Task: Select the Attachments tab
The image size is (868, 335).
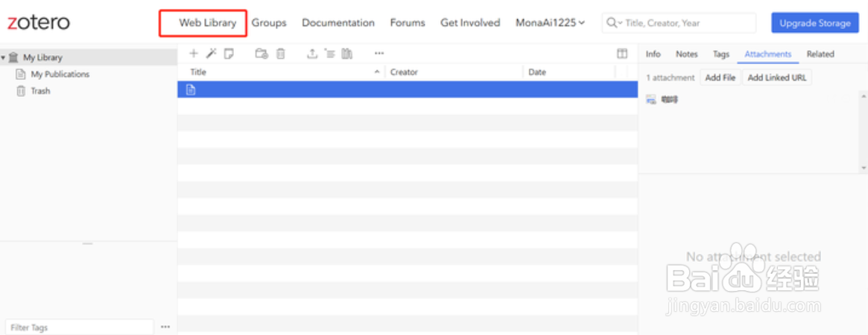Action: (x=768, y=54)
